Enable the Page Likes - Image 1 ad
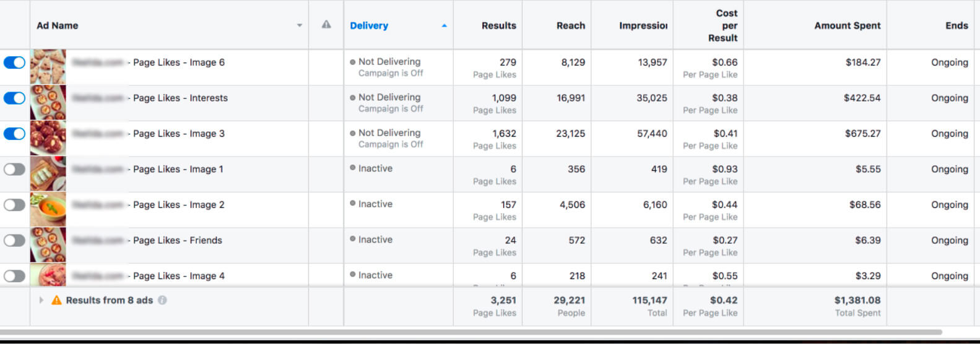 [14, 170]
